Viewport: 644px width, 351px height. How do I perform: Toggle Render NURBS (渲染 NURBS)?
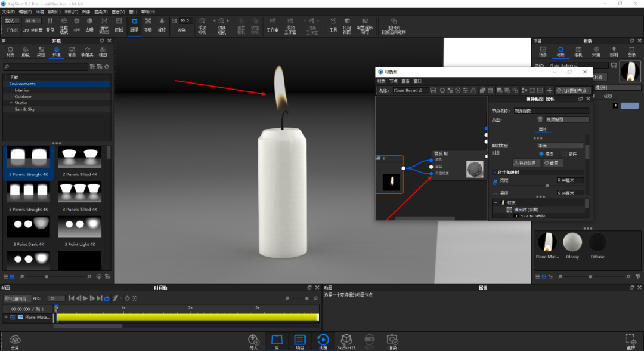104,25
